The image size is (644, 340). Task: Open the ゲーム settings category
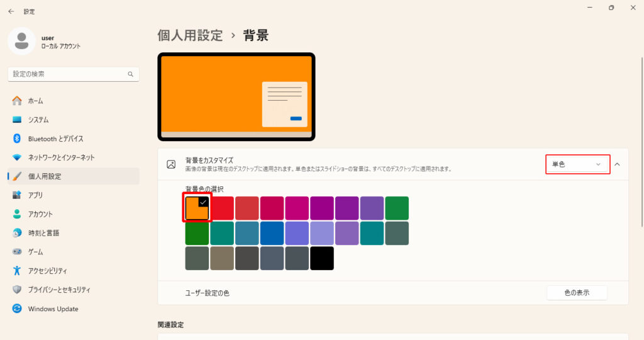coord(74,252)
